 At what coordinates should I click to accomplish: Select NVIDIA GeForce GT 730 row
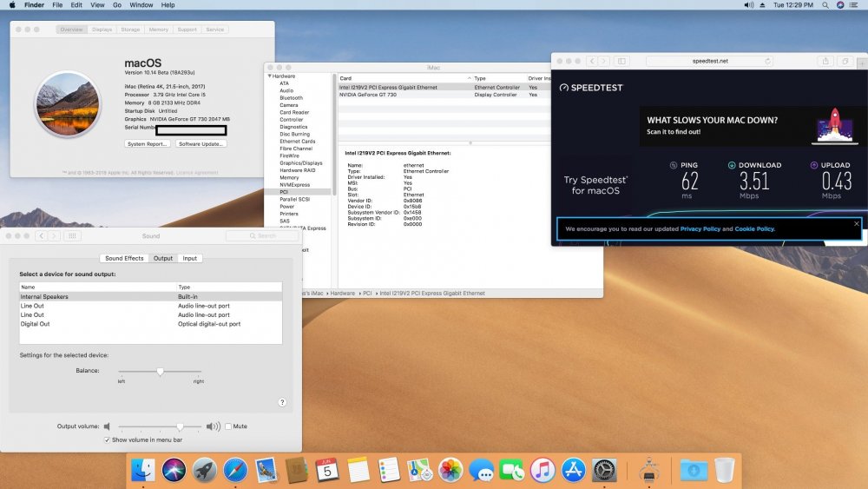pos(444,95)
